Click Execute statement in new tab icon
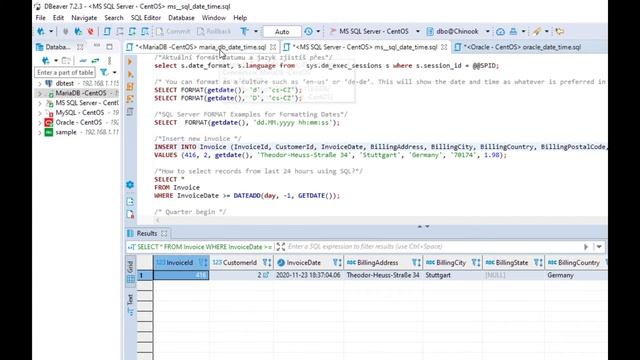Image resolution: width=640 pixels, height=360 pixels. tap(130, 75)
